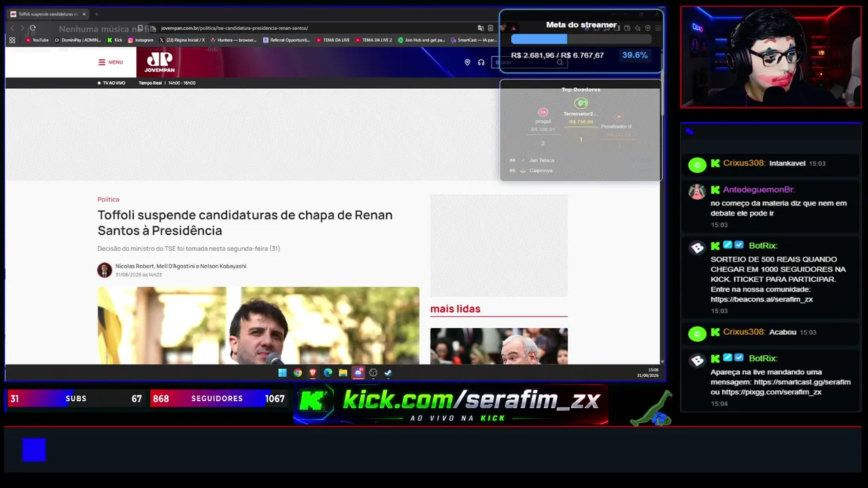Open the YouTube bookmark
This screenshot has height=488, width=868.
[x=37, y=40]
